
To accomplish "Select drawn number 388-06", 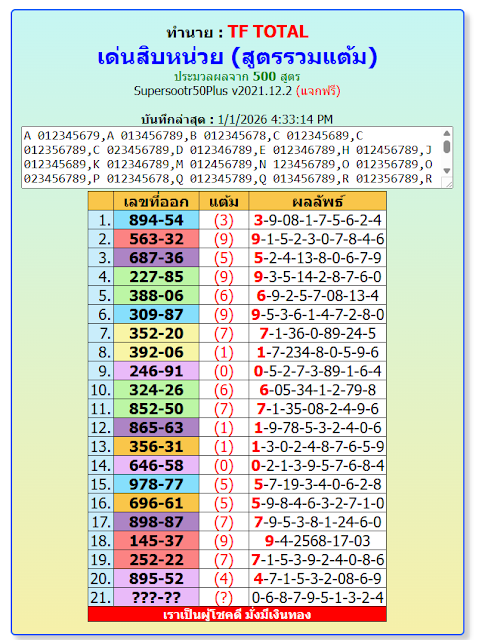I will [156, 296].
